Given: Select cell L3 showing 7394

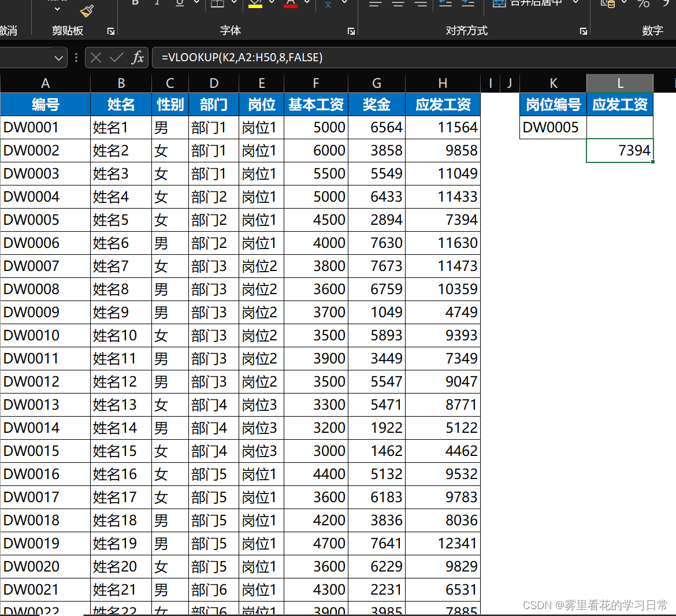Looking at the screenshot, I should point(619,150).
